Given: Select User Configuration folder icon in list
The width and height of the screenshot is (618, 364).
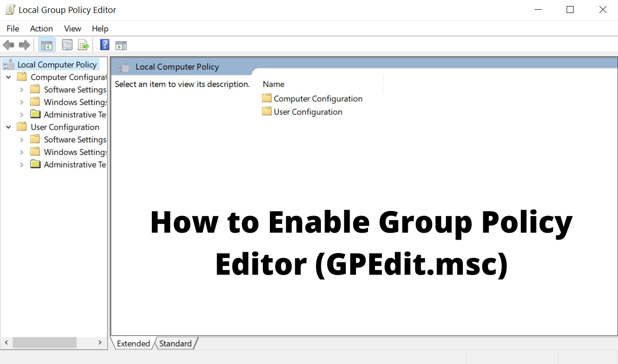Looking at the screenshot, I should [267, 111].
